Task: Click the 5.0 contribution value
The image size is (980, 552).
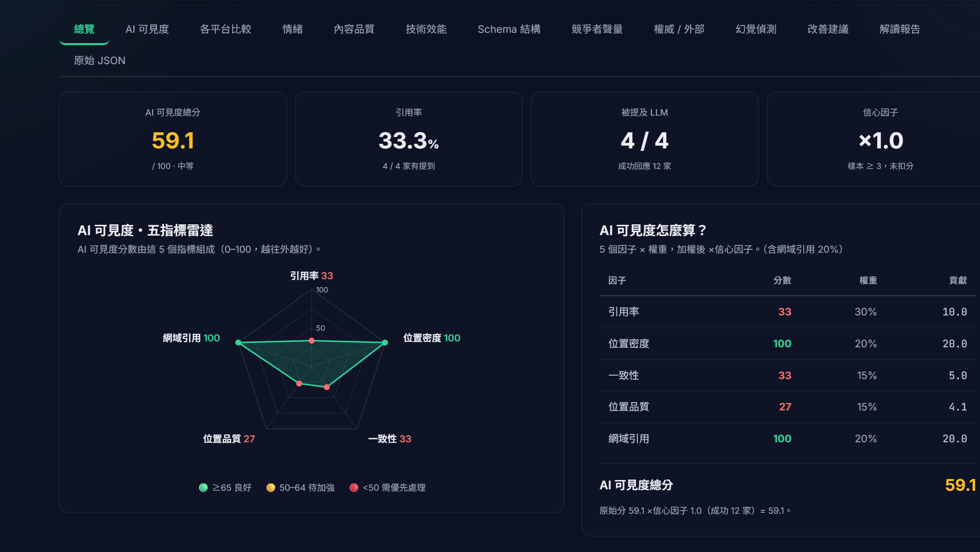Action: (x=958, y=376)
